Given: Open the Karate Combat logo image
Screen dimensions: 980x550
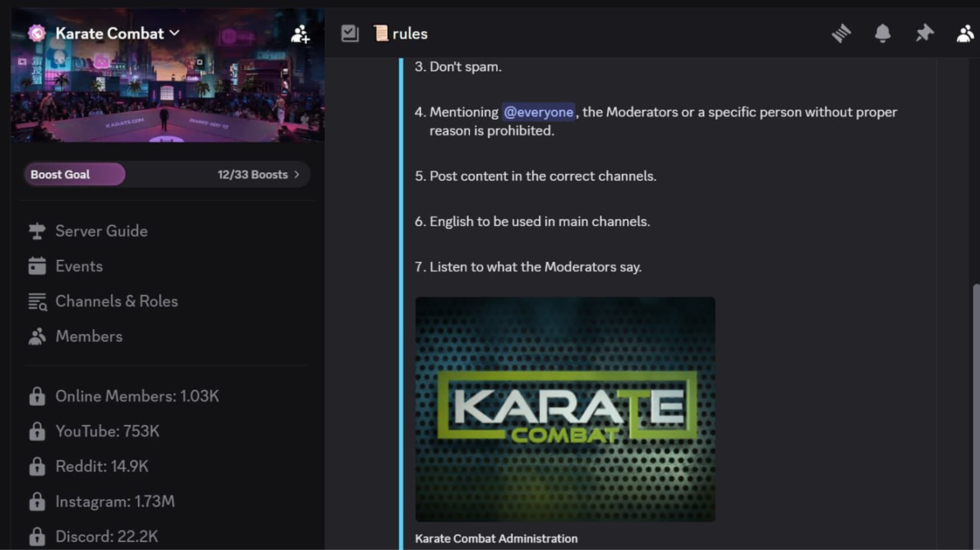Looking at the screenshot, I should [x=565, y=409].
